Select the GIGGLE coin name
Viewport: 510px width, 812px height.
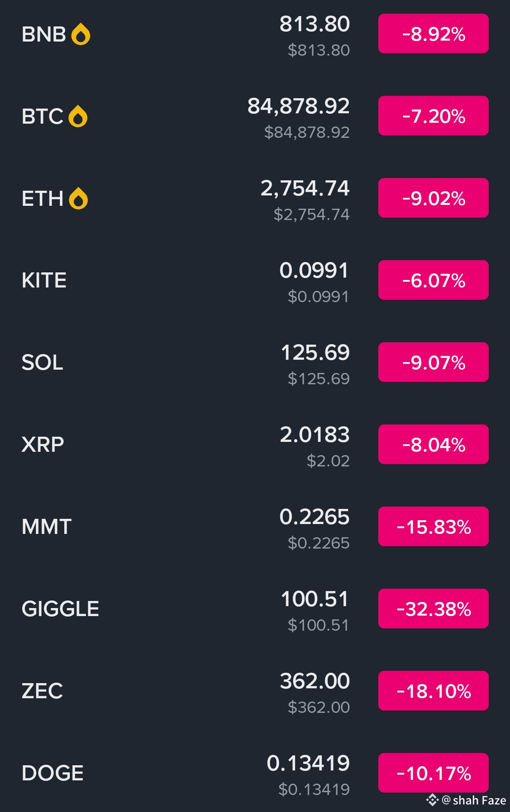point(60,609)
